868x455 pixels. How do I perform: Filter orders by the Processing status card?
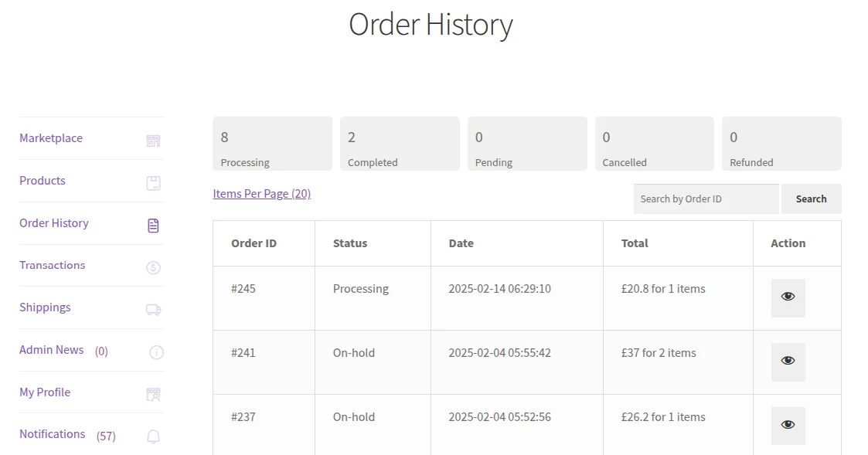coord(272,144)
